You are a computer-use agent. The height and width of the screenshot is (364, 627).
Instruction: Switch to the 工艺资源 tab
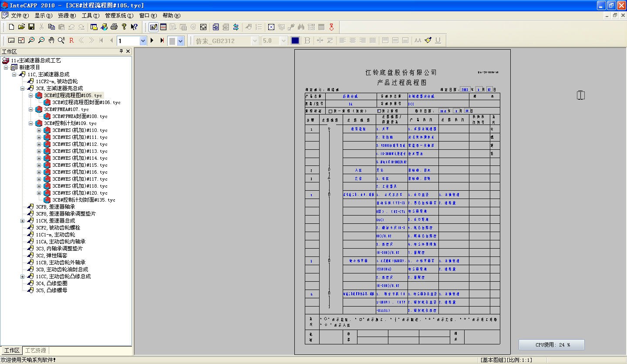pos(35,351)
